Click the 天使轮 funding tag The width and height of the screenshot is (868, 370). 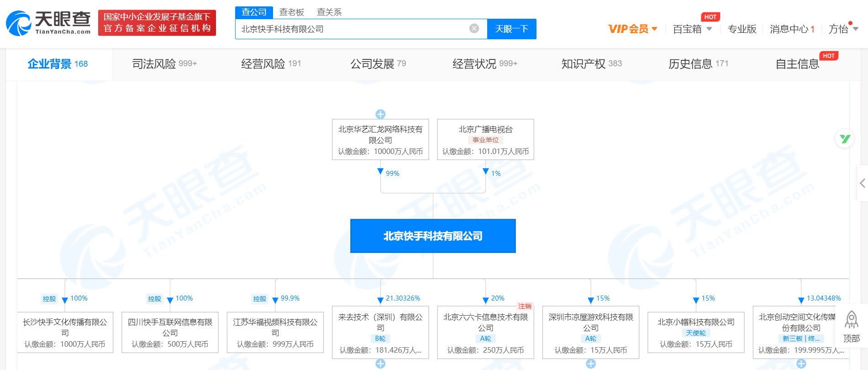(696, 333)
